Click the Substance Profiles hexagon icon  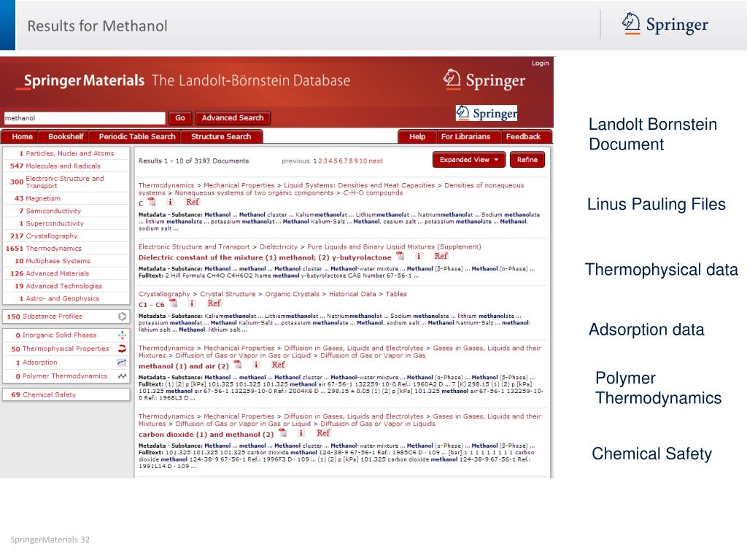[123, 316]
